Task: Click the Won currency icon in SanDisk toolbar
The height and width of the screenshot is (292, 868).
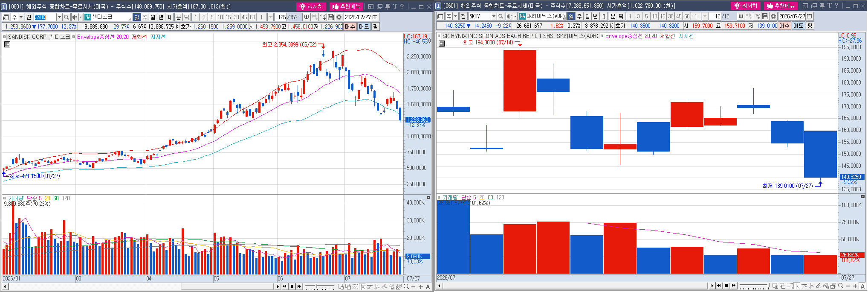Action: [306, 17]
